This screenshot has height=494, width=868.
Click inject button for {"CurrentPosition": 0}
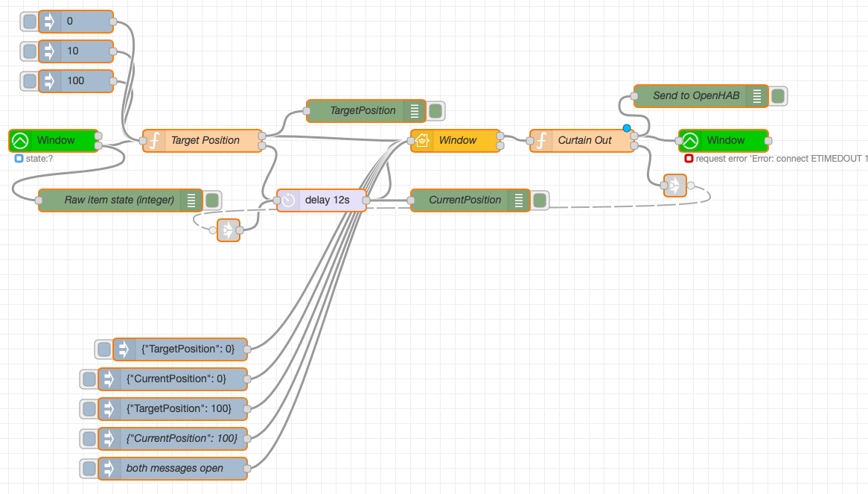coord(89,379)
